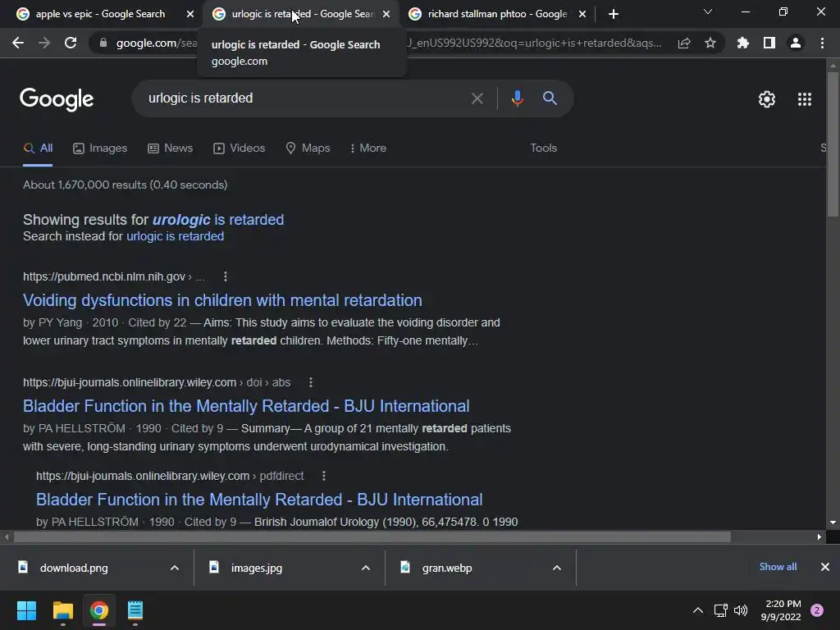Open the volume speaker control
Image resolution: width=840 pixels, height=630 pixels.
tap(741, 610)
